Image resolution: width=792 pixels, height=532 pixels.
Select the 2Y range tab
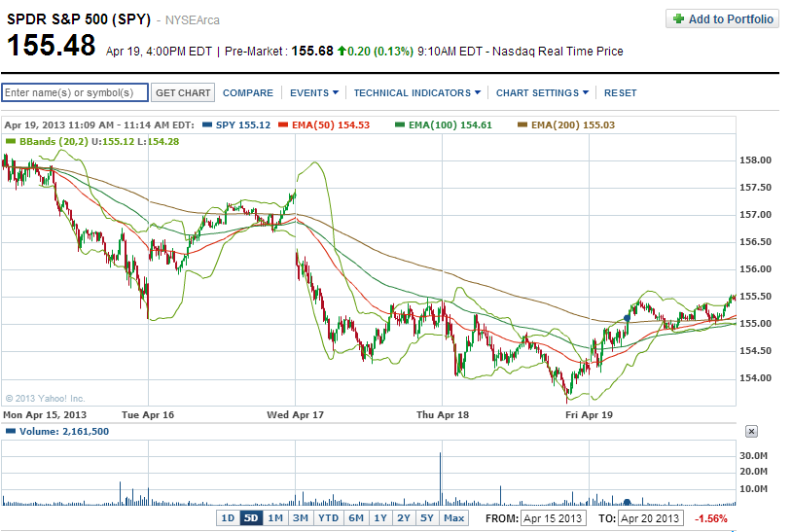(x=404, y=517)
